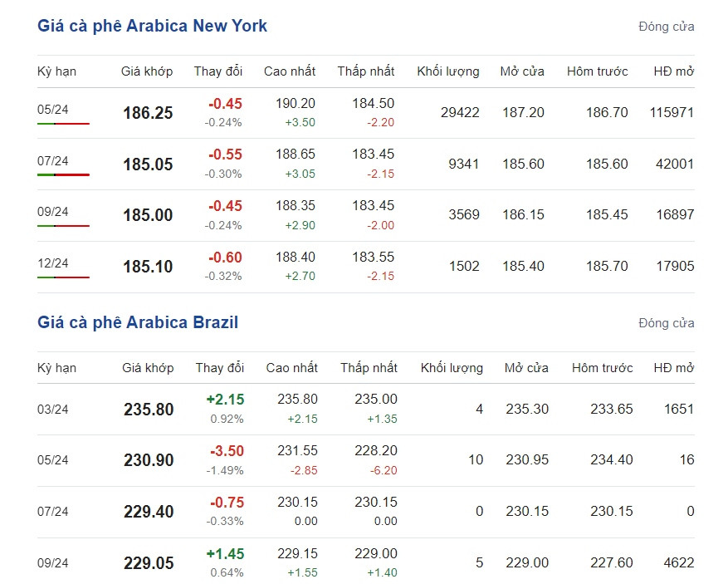This screenshot has height=584, width=728.
Task: Click the HĐ mở header in the Brazil table
Action: point(674,368)
